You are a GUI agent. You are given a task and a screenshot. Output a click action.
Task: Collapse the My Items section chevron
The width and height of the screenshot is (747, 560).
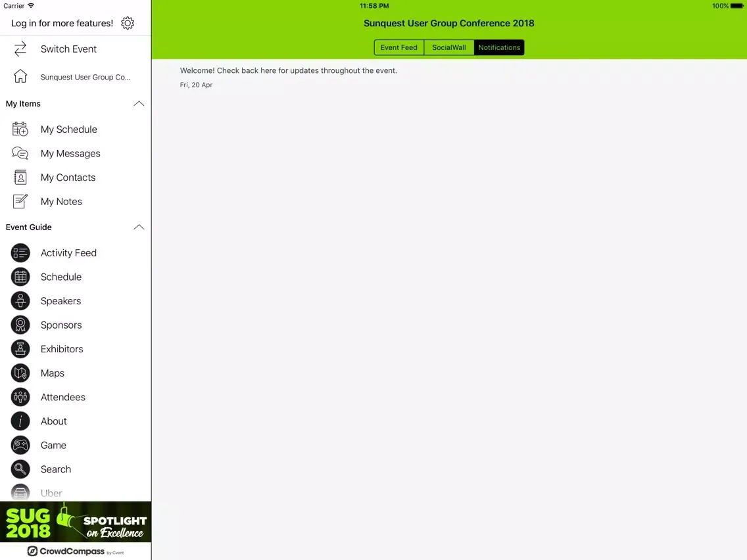139,103
